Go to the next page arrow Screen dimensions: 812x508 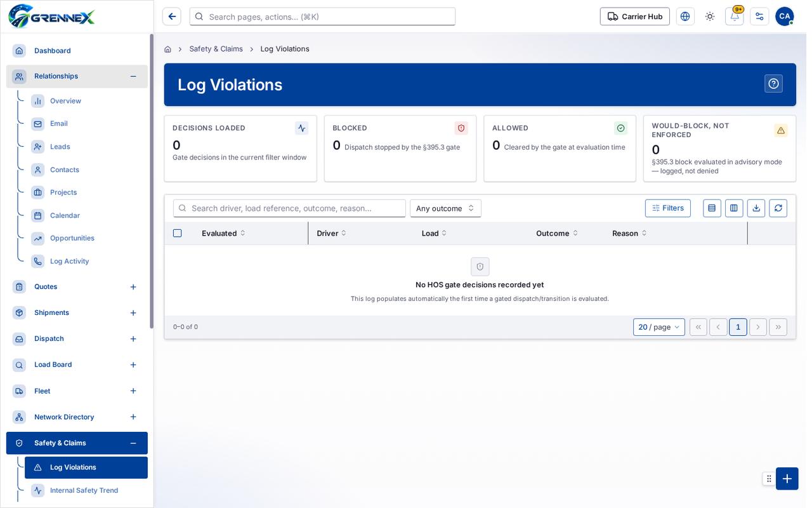(758, 327)
